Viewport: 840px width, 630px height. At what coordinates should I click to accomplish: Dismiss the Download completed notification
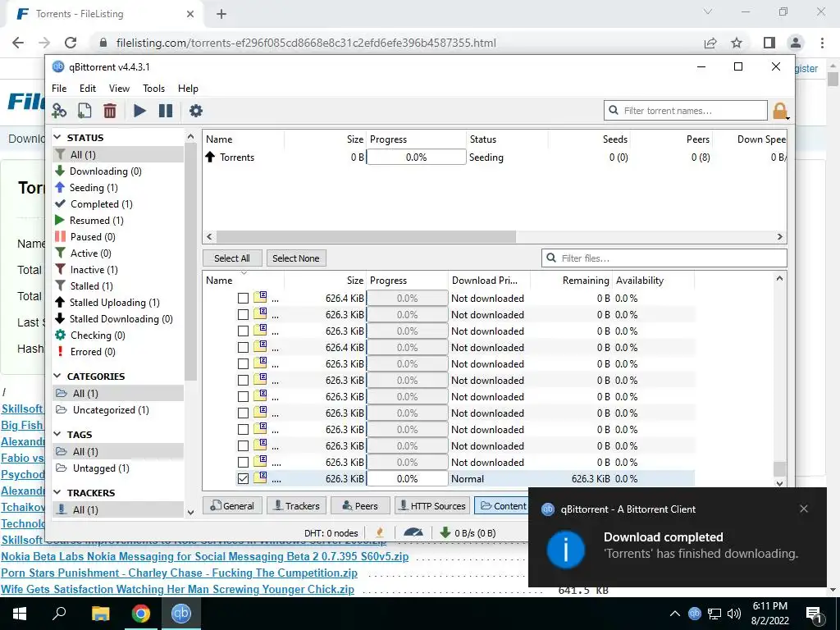[804, 509]
